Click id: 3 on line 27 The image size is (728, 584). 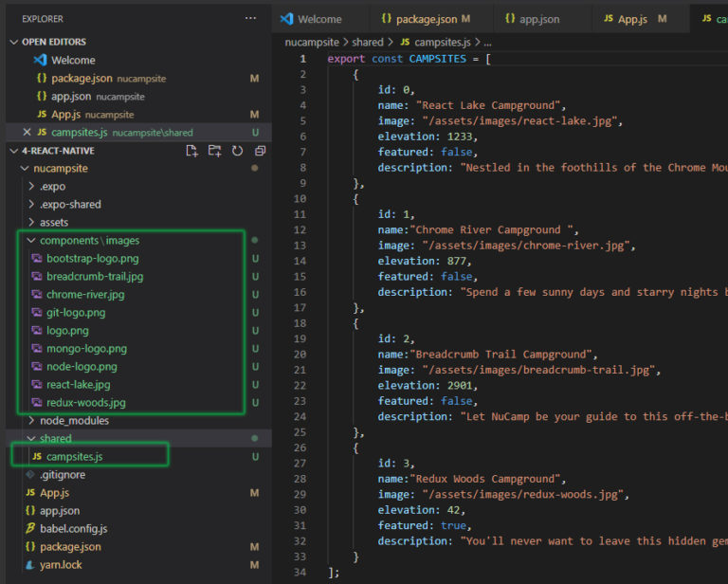(394, 464)
